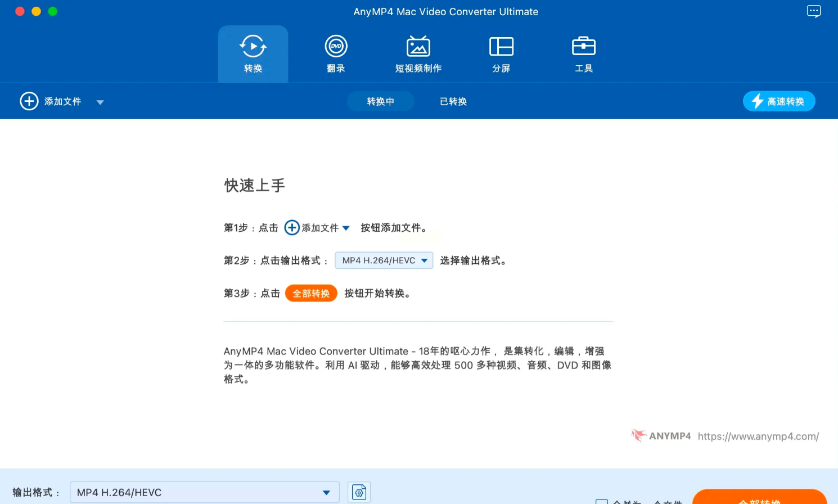Go to the 分屏 split-screen tab
The image size is (838, 504).
[501, 54]
